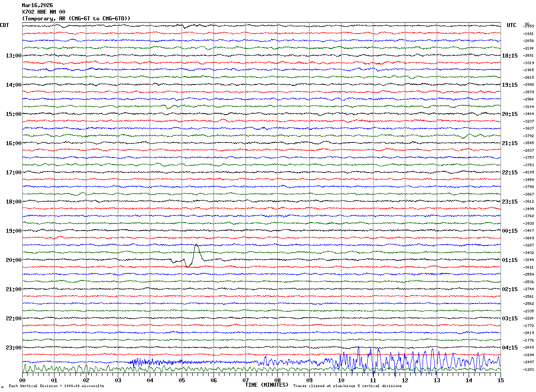Viewport: 536px width, 392px height.
Task: Click the "04:15" UTC time label
Action: (510, 348)
